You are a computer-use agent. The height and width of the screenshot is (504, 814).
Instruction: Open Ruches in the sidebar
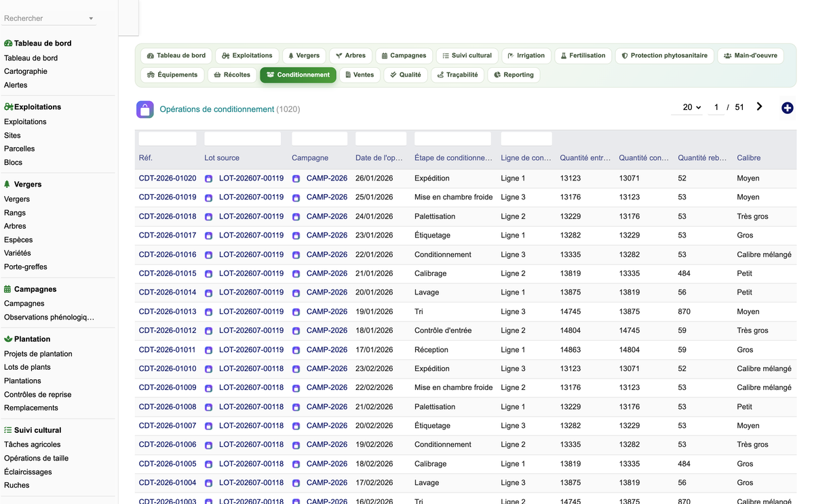(x=17, y=485)
